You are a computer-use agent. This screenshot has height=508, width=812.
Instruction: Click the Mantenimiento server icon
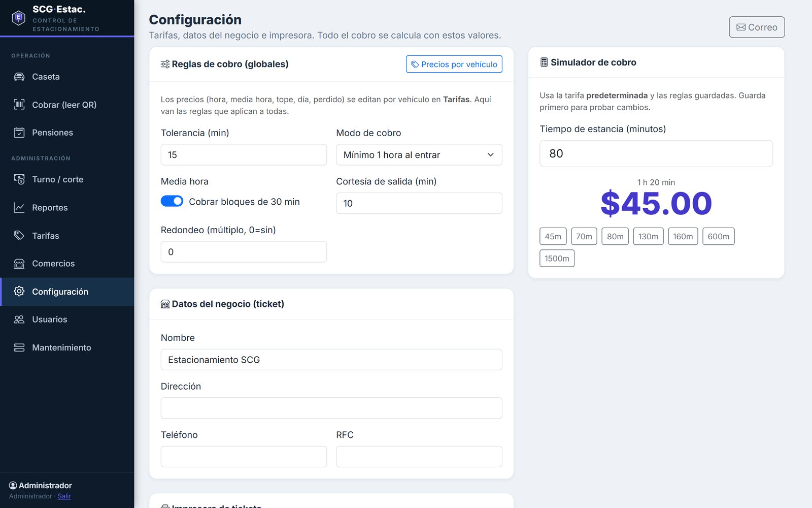pos(19,347)
